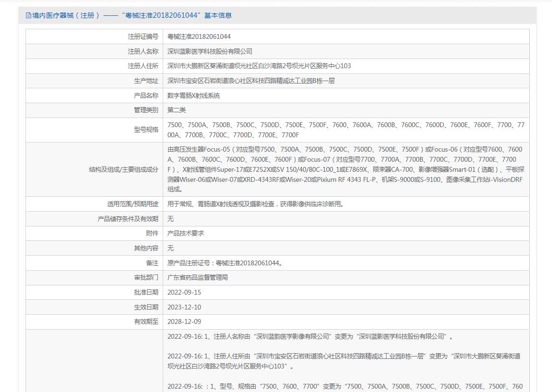
Task: Click the approval date 2022-09-15
Action: [x=184, y=292]
